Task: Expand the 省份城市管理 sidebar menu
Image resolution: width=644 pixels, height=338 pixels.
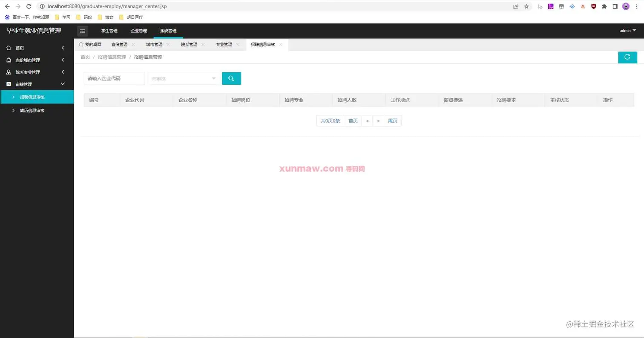Action: (63, 60)
